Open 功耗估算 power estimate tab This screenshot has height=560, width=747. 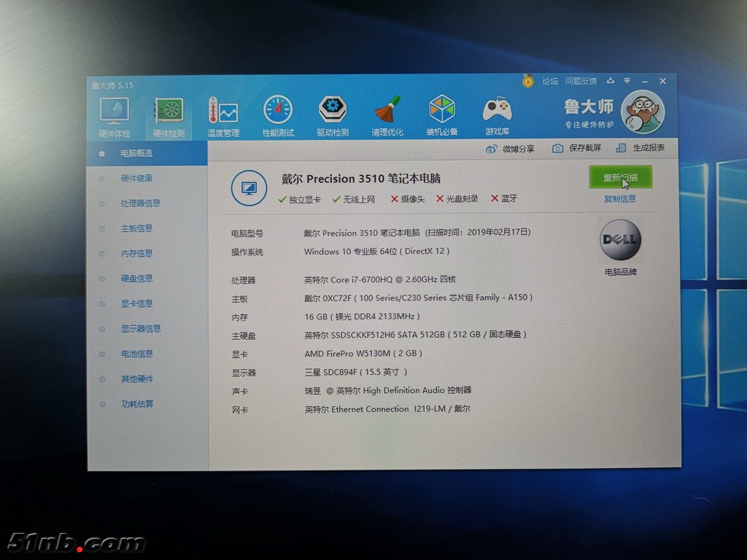137,404
